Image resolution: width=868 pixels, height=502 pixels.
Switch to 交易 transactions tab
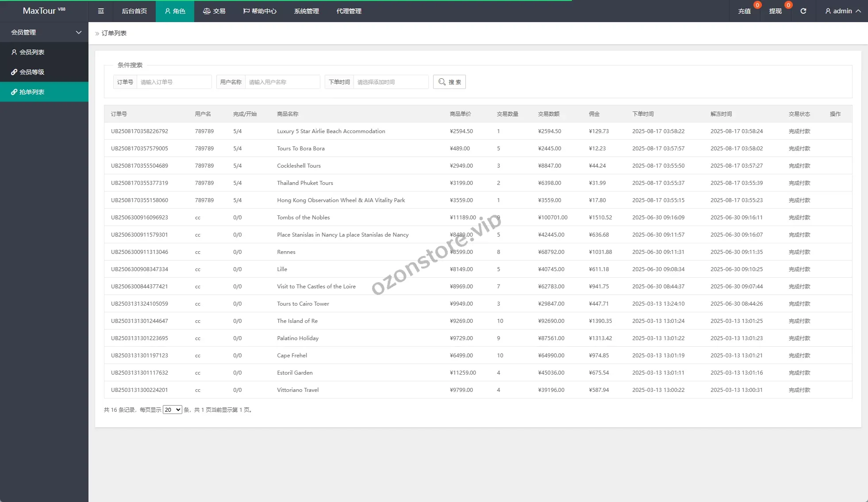214,11
